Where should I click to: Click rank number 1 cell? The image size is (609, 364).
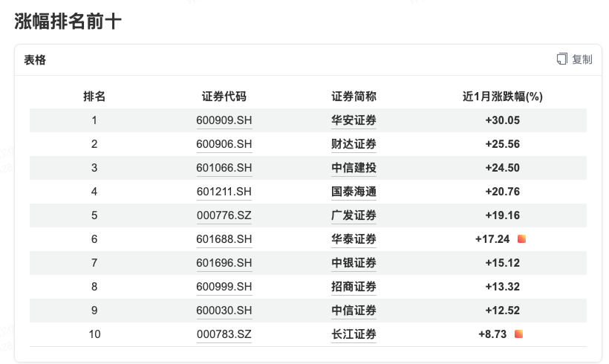coord(94,120)
